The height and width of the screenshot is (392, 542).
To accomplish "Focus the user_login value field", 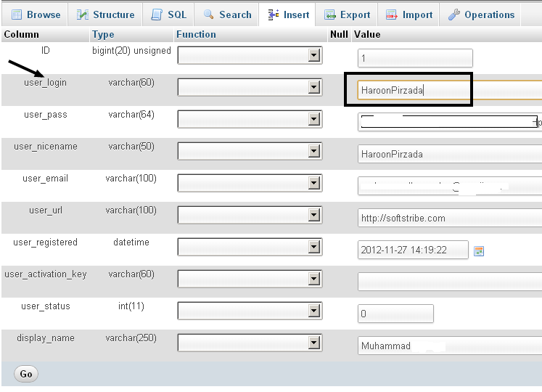I will click(x=450, y=90).
